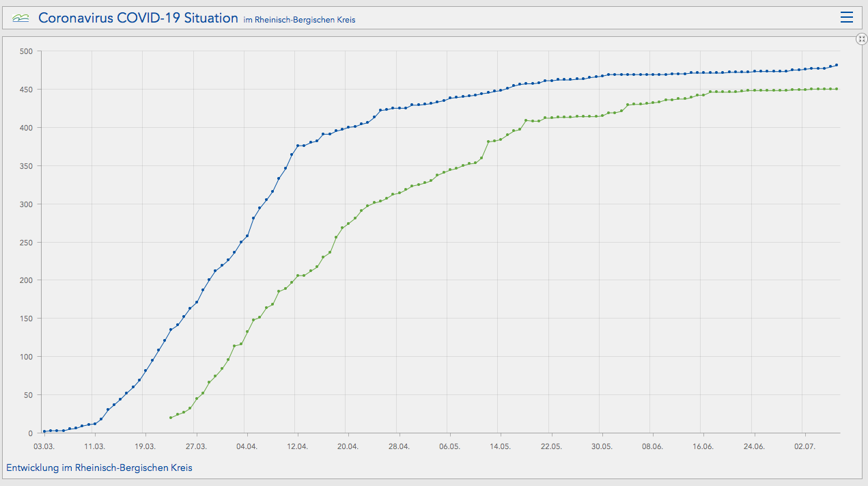Select the last green data point on the right
This screenshot has width=868, height=486.
(837, 89)
